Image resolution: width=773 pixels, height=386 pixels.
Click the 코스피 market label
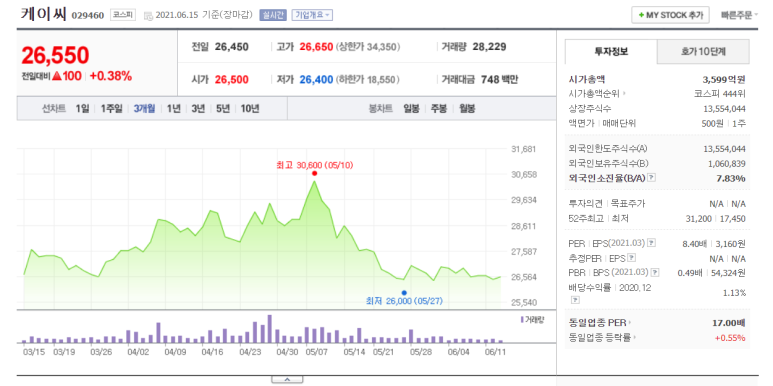coord(122,15)
